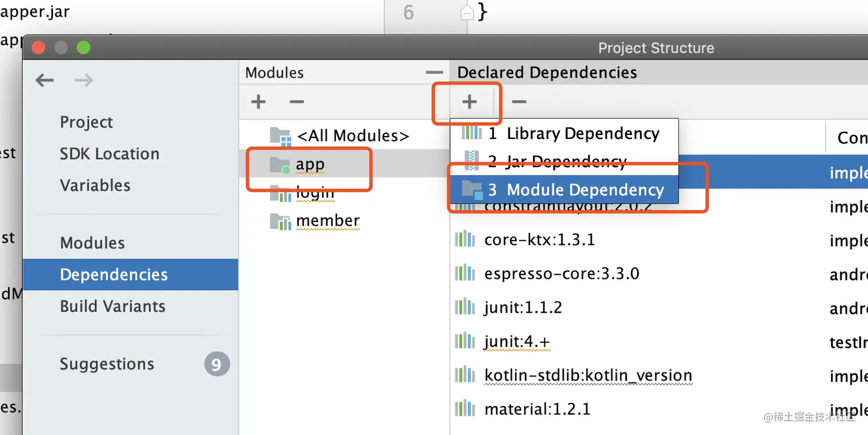Open SDK Location settings
This screenshot has height=435, width=868.
pyautogui.click(x=110, y=154)
